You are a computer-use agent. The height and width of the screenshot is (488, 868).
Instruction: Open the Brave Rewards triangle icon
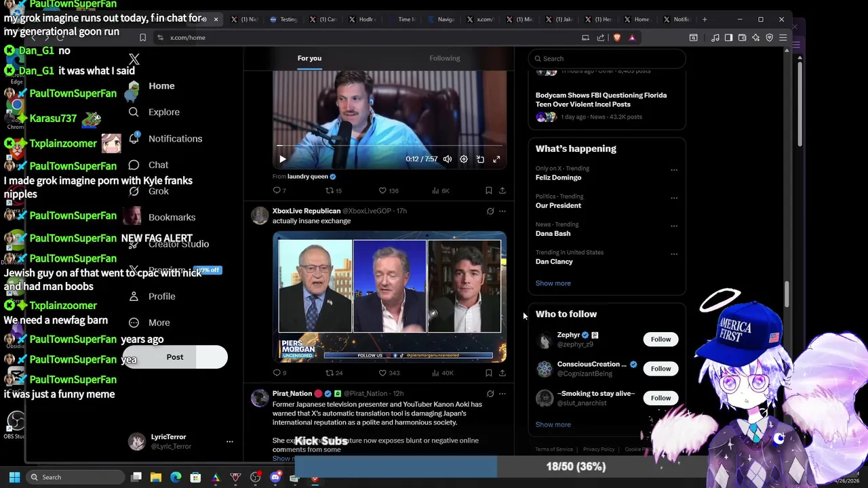[632, 37]
